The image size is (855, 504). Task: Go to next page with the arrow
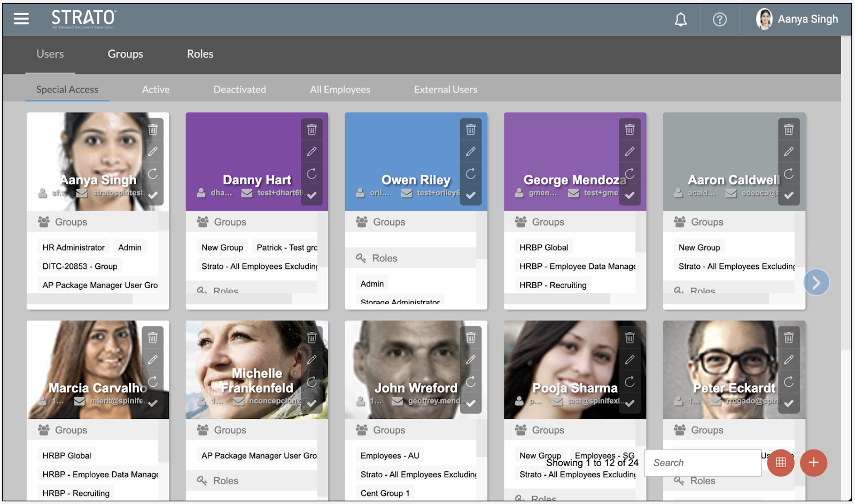pyautogui.click(x=816, y=282)
